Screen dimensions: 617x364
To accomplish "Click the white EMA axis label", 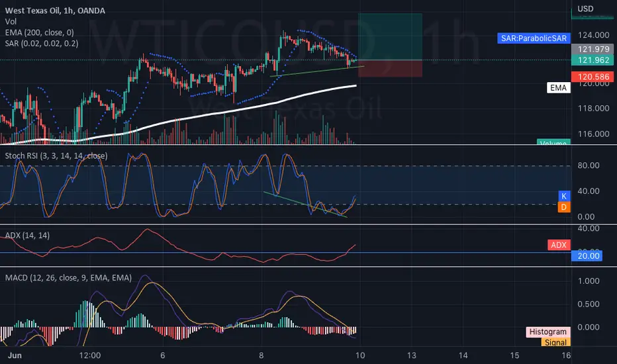I will click(x=558, y=88).
